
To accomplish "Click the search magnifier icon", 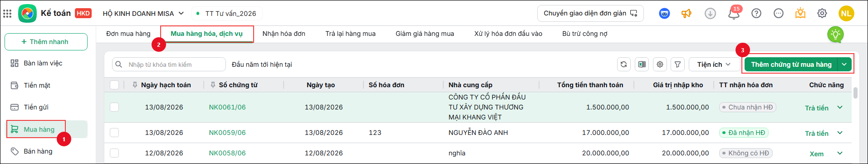I will 119,65.
